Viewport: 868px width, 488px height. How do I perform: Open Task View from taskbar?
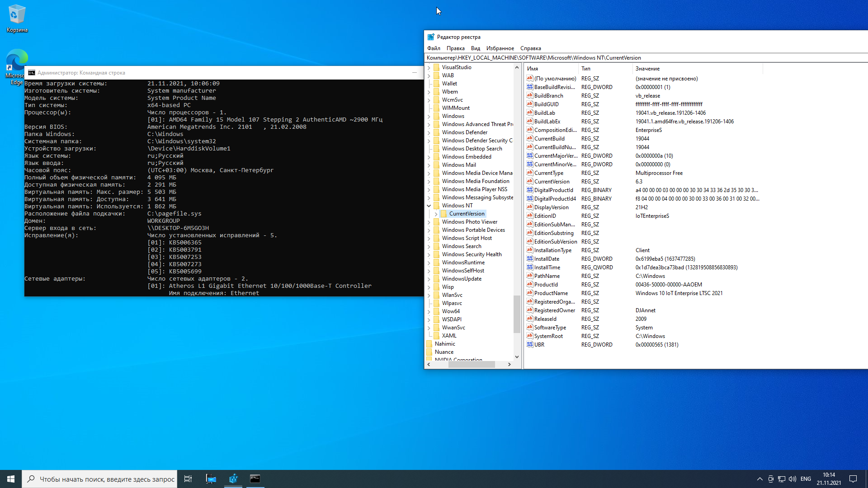click(188, 479)
